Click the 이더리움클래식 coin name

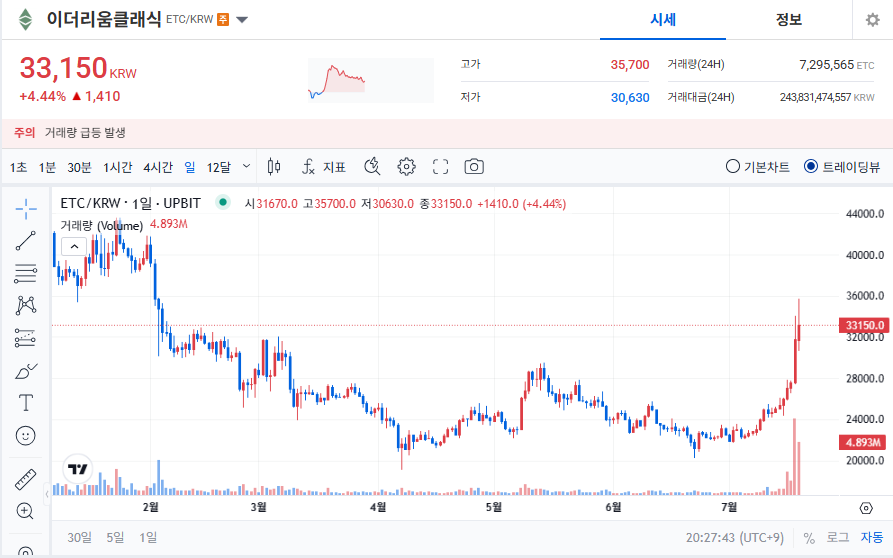point(104,19)
